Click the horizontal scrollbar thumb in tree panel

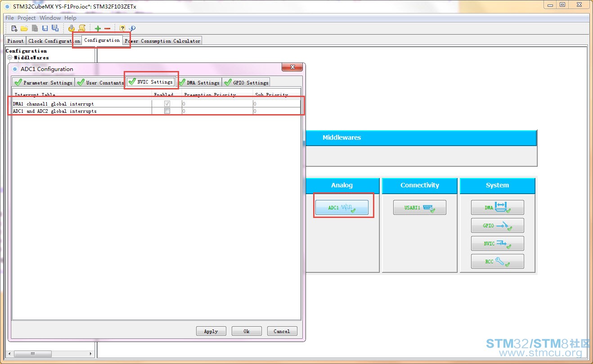pyautogui.click(x=32, y=354)
